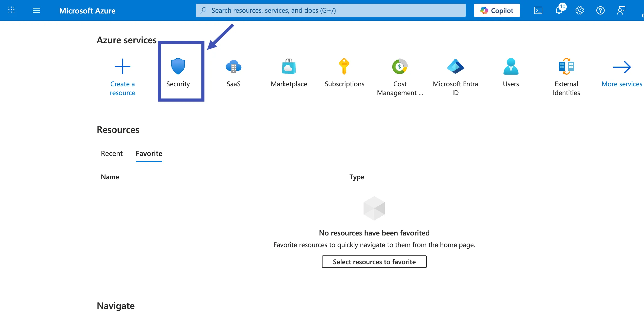Image resolution: width=644 pixels, height=315 pixels.
Task: Open the apps grid launcher
Action: pyautogui.click(x=11, y=10)
